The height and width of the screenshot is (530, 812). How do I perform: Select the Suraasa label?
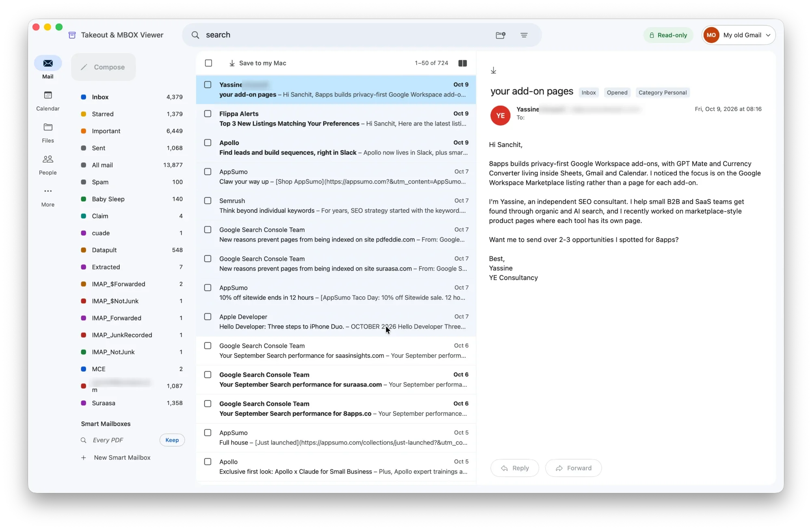coord(132,403)
